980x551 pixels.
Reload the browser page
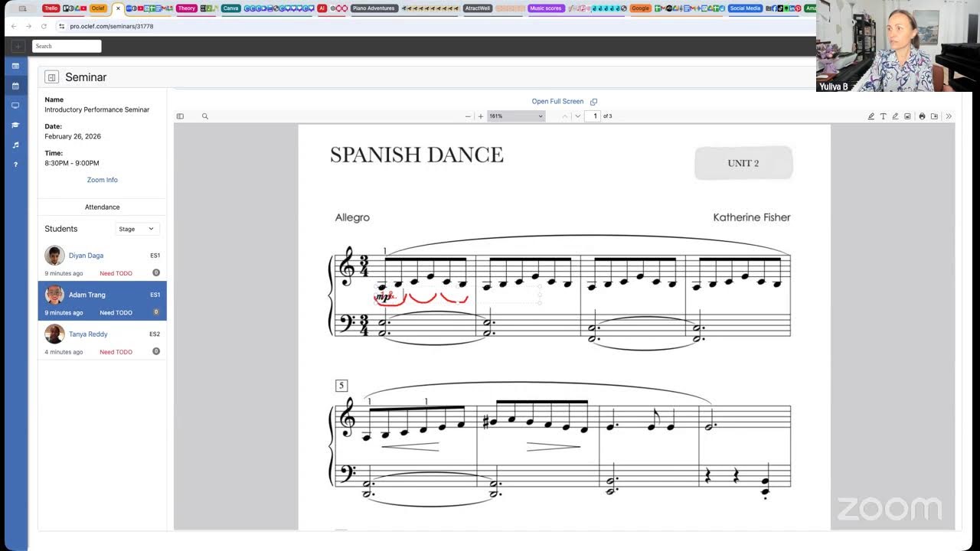[x=44, y=26]
